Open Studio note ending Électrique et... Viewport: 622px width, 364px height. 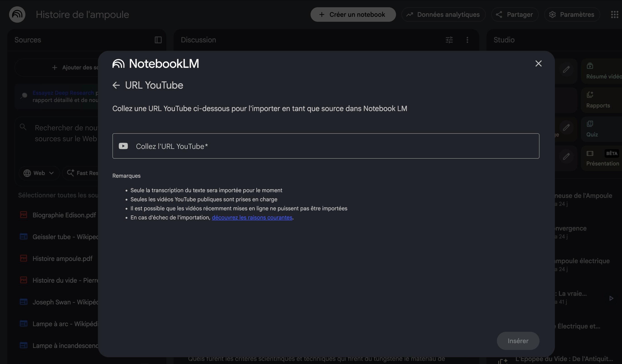tap(578, 326)
